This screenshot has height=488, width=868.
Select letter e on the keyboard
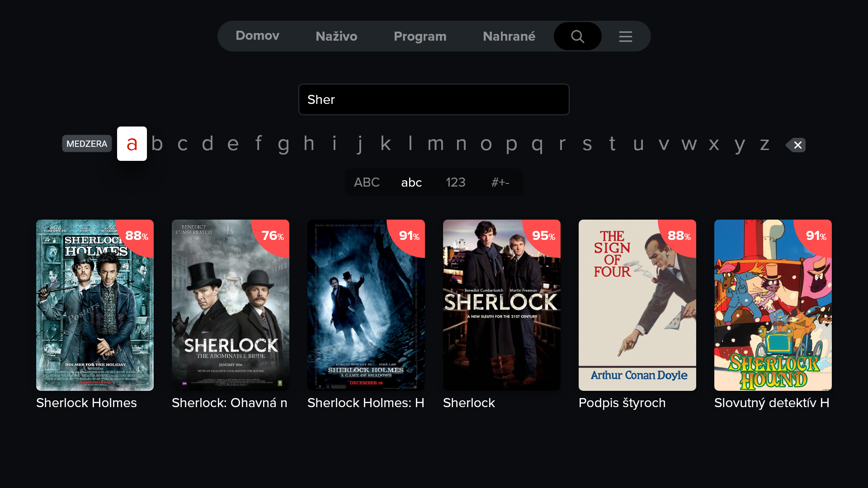[233, 144]
